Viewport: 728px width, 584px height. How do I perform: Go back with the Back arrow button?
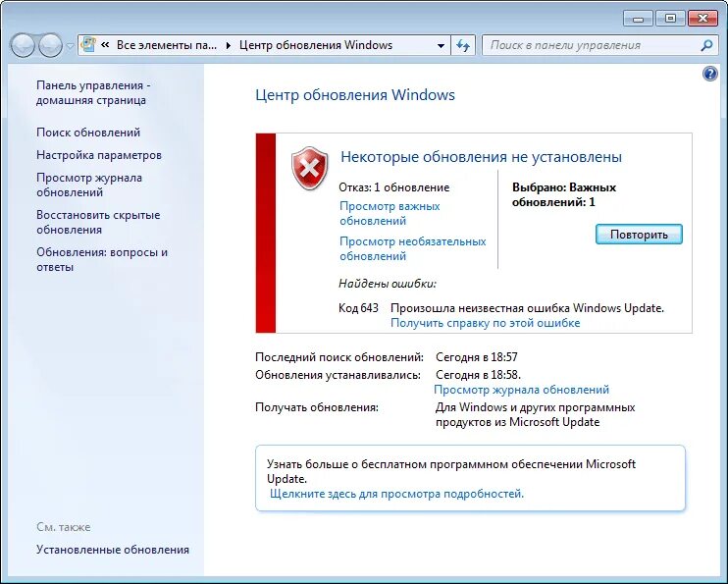pos(23,45)
